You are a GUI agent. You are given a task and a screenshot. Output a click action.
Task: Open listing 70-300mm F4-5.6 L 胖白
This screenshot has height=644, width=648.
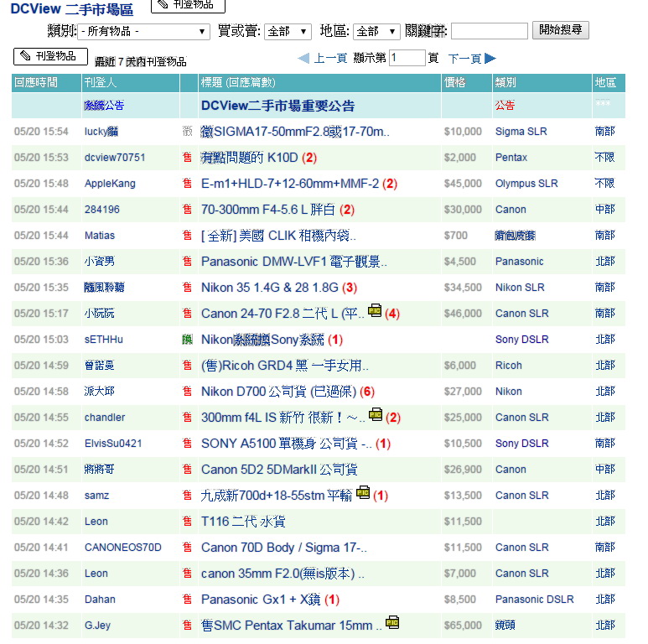(267, 210)
